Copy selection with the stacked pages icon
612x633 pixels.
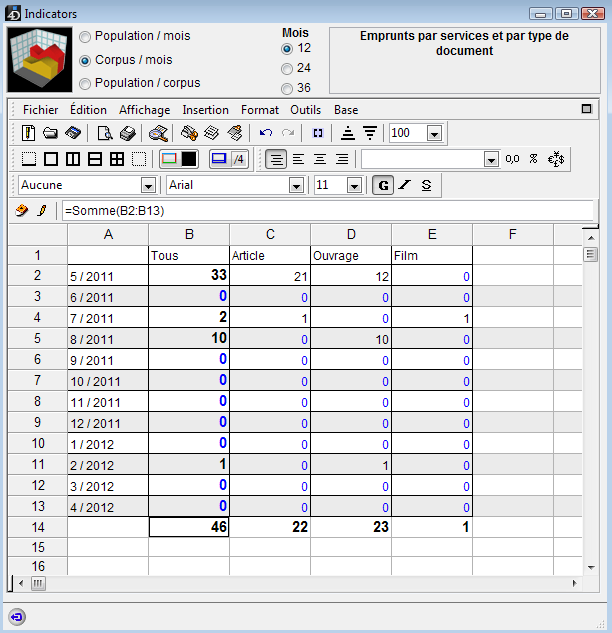[212, 133]
